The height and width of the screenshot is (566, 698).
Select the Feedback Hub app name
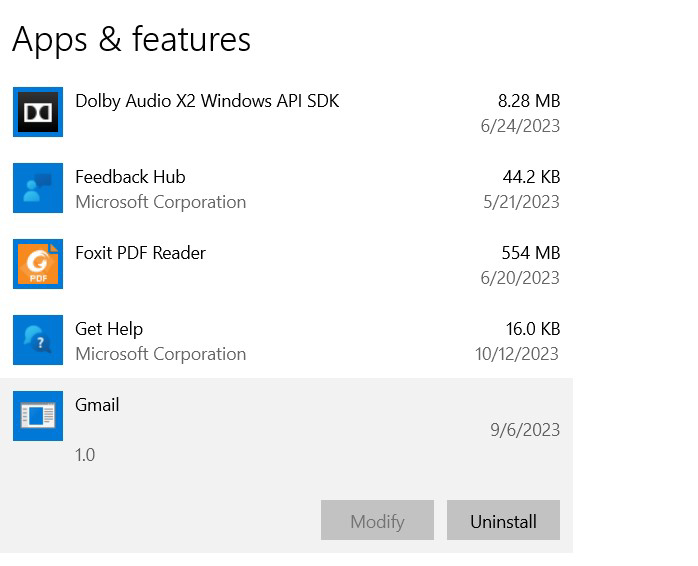(130, 177)
